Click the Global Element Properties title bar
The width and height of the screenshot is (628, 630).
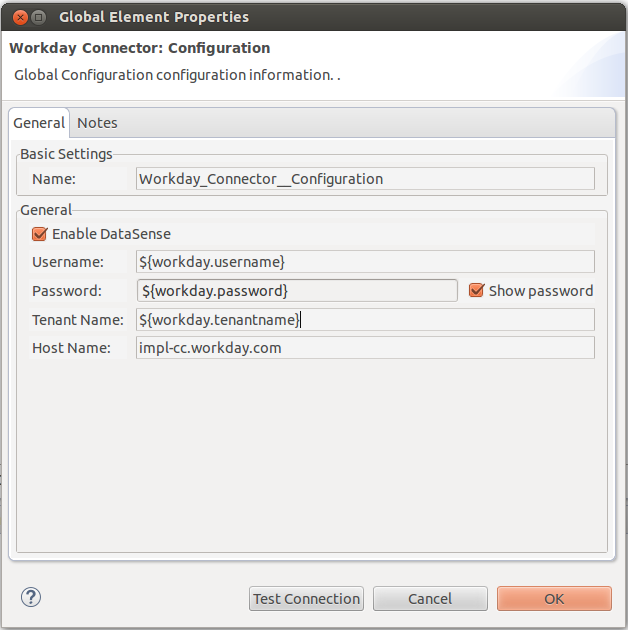point(300,17)
